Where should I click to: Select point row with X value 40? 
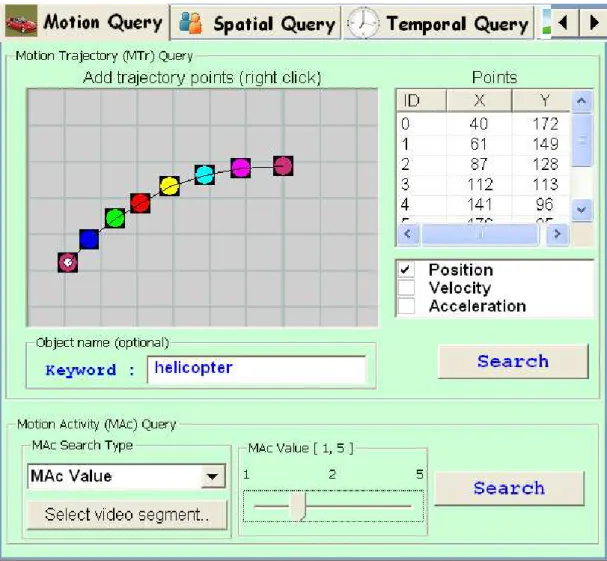(483, 124)
